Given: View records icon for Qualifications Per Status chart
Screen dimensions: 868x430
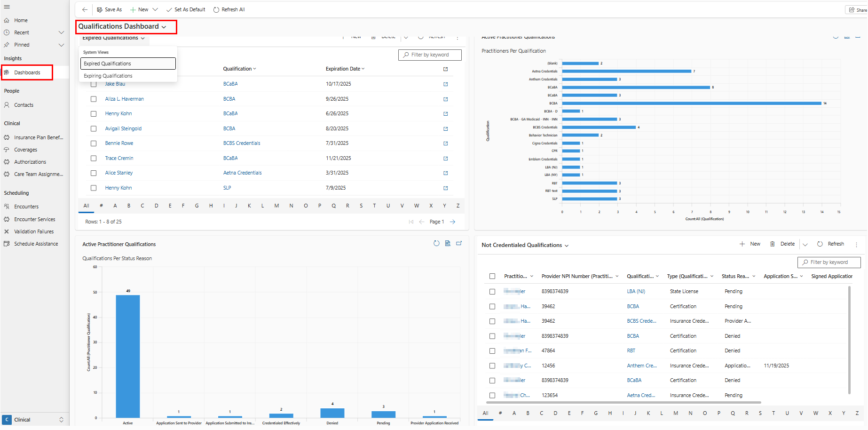Looking at the screenshot, I should click(x=448, y=243).
